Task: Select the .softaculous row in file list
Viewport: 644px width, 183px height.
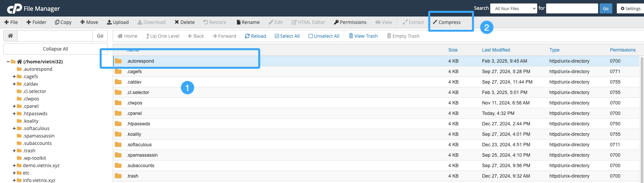Action: point(376,145)
